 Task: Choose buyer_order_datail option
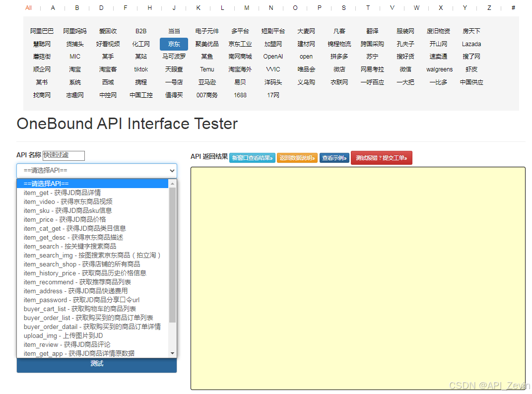92,327
